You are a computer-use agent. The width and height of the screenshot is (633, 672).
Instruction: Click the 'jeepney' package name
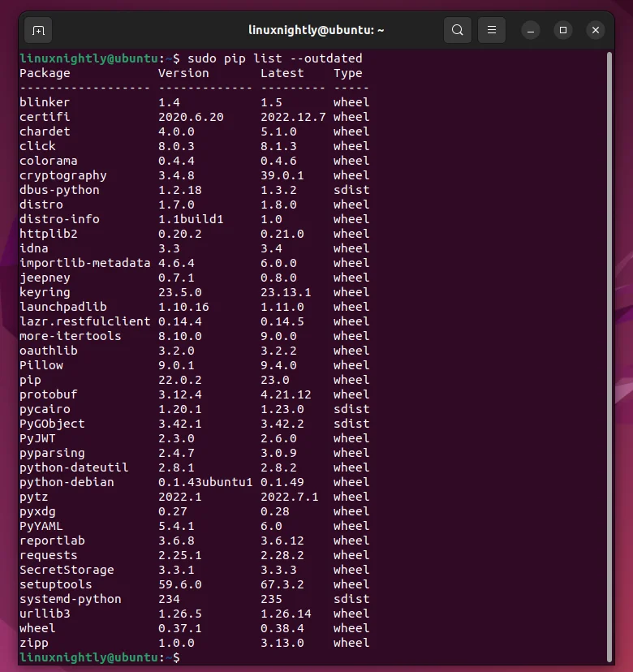(45, 278)
